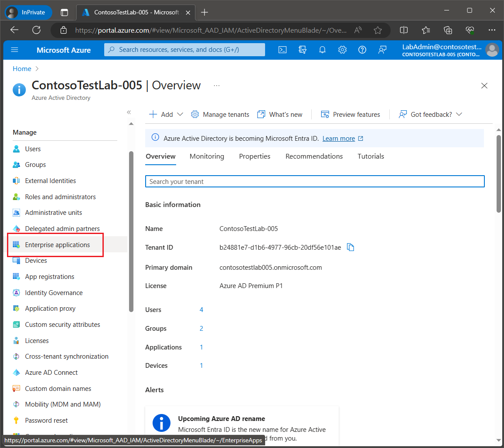The height and width of the screenshot is (448, 504).
Task: Click the Users count 4
Action: pyautogui.click(x=201, y=310)
